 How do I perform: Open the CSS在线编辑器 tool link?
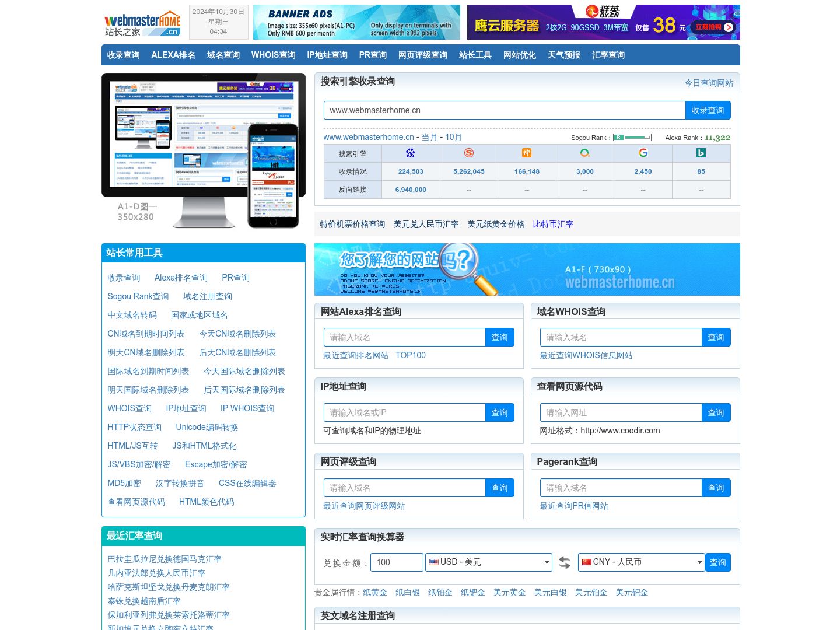247,483
